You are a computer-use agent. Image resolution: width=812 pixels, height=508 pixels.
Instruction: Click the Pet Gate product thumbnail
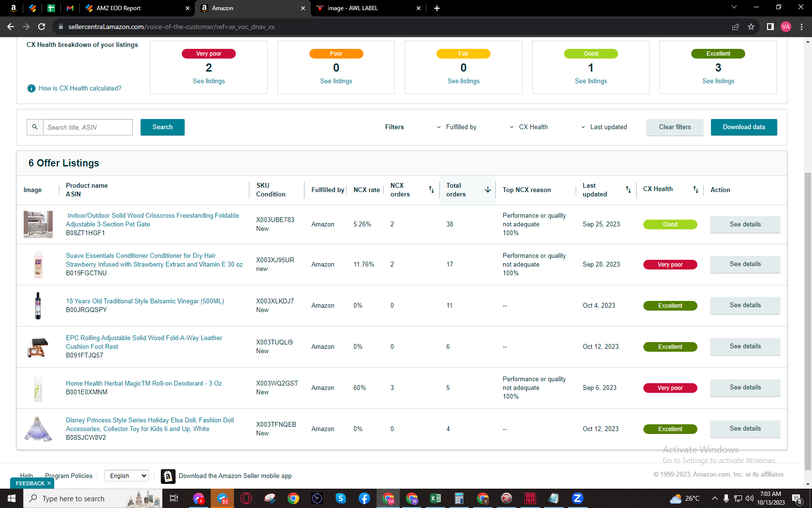tap(38, 224)
